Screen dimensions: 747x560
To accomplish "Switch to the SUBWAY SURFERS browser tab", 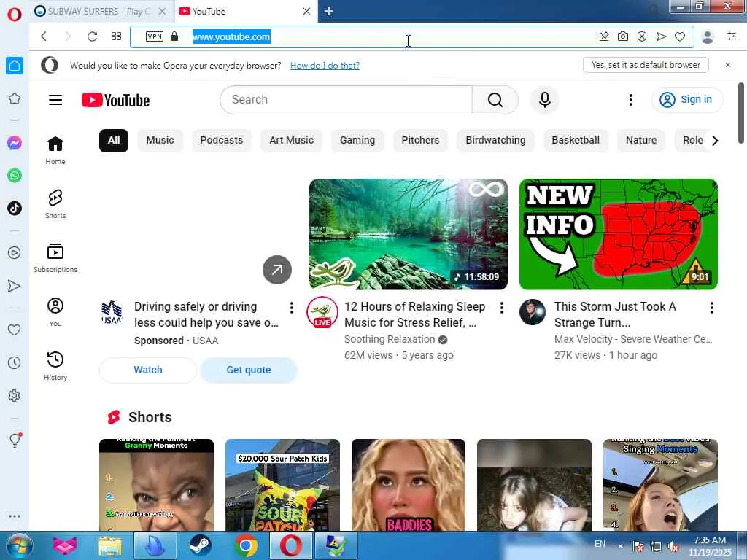I will click(x=99, y=12).
